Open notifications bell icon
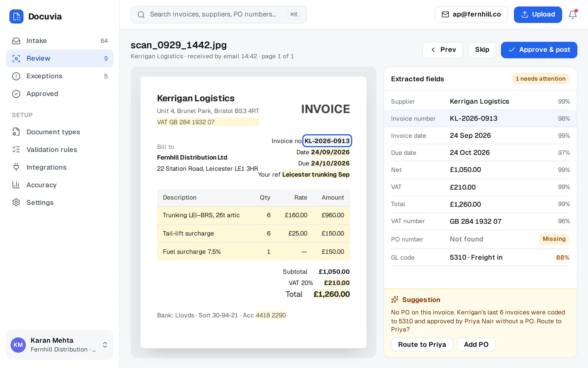 pos(573,14)
